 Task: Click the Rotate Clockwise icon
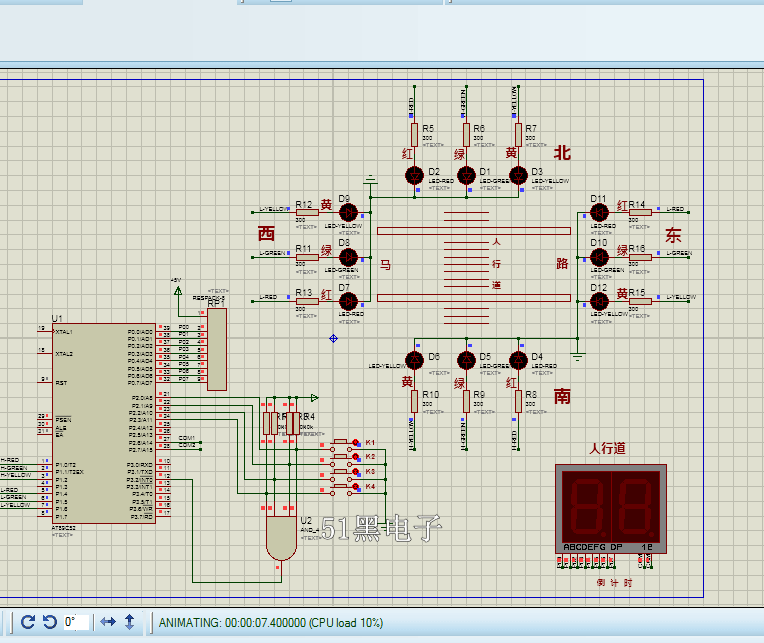tap(28, 622)
